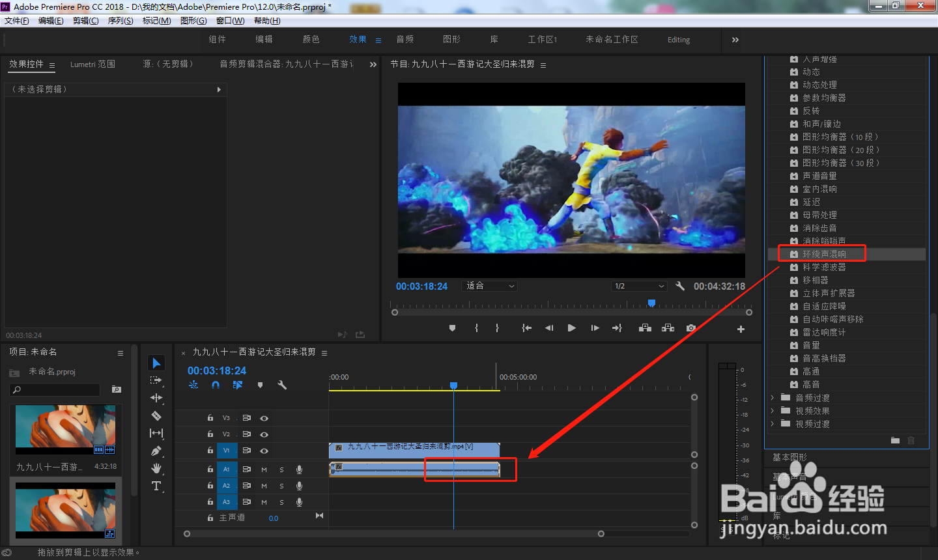Select the Hand tool
This screenshot has width=938, height=560.
coord(156,468)
